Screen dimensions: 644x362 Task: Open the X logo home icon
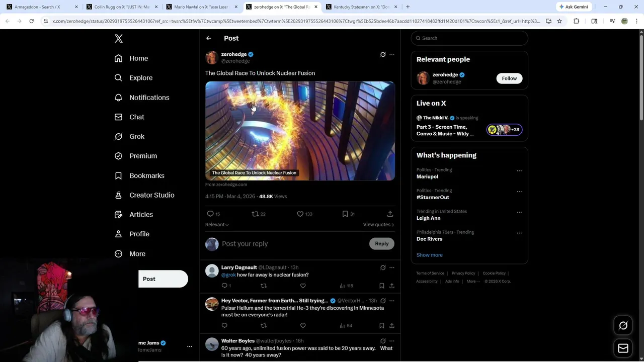tap(118, 39)
